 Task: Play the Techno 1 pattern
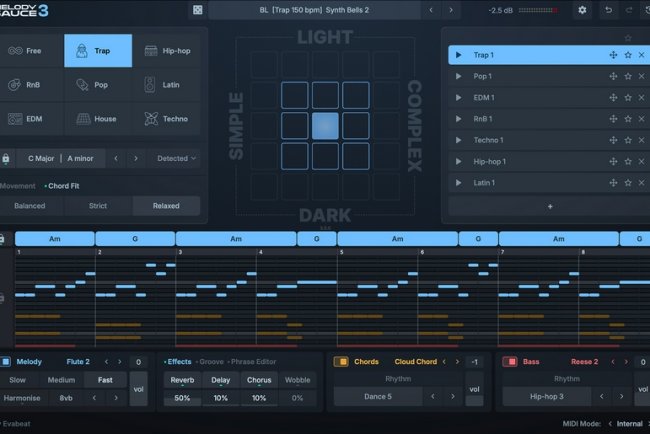pos(458,140)
